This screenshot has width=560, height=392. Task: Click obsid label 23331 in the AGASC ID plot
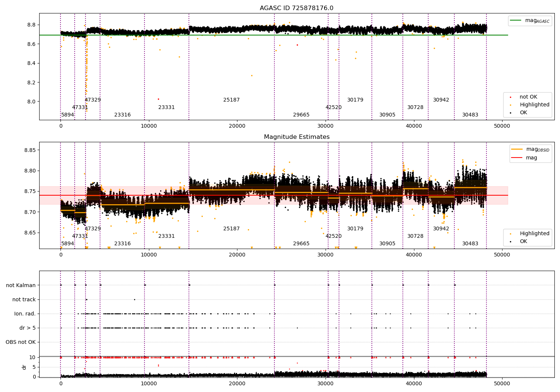(167, 108)
